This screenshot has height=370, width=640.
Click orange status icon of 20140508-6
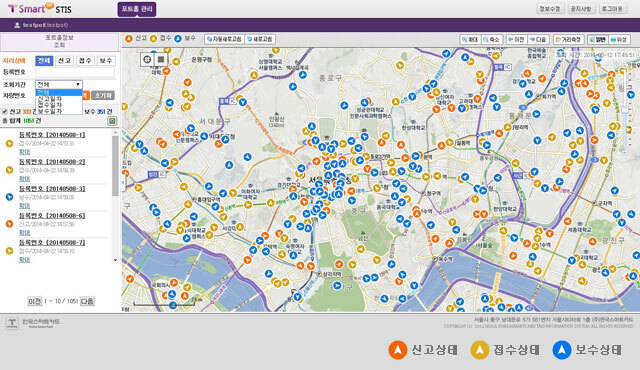click(x=9, y=224)
